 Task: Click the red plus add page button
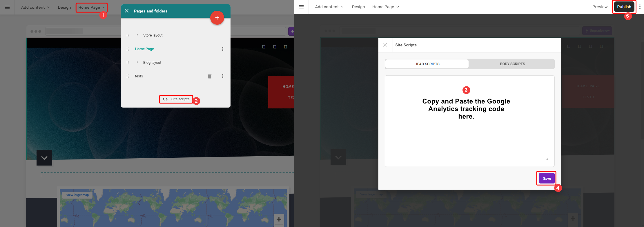tap(217, 18)
